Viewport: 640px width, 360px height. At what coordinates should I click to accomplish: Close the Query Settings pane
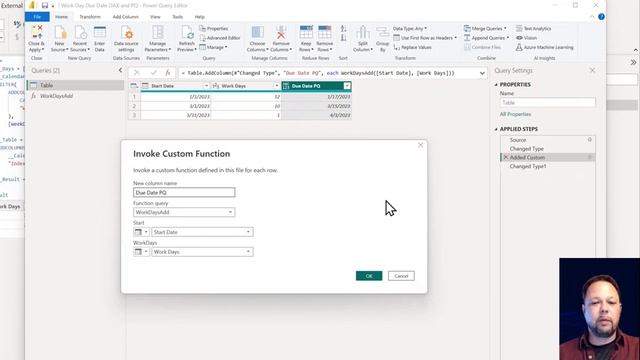tap(592, 70)
